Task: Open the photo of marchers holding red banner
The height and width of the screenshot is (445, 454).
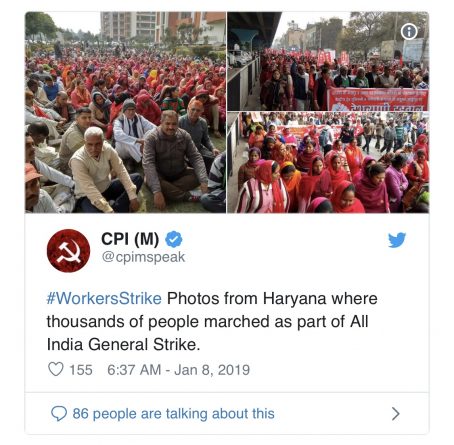Action: (328, 61)
